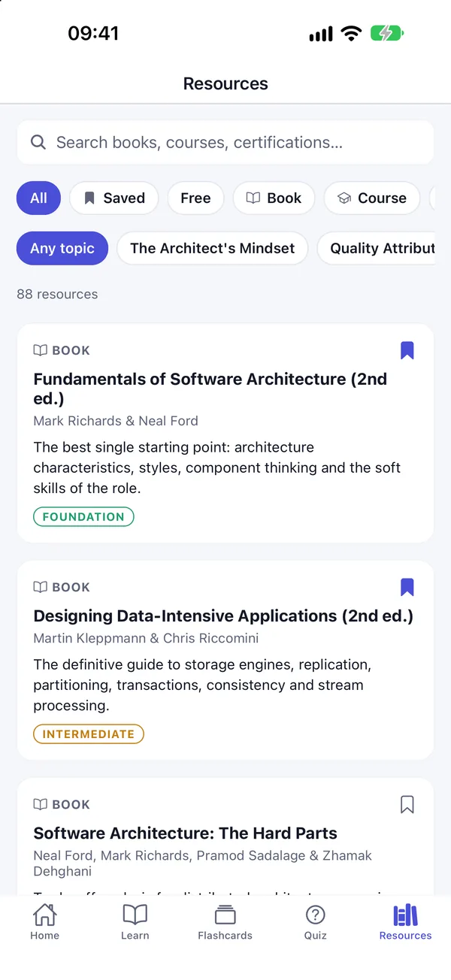Open the Quiz tab
The width and height of the screenshot is (451, 980).
click(x=315, y=921)
